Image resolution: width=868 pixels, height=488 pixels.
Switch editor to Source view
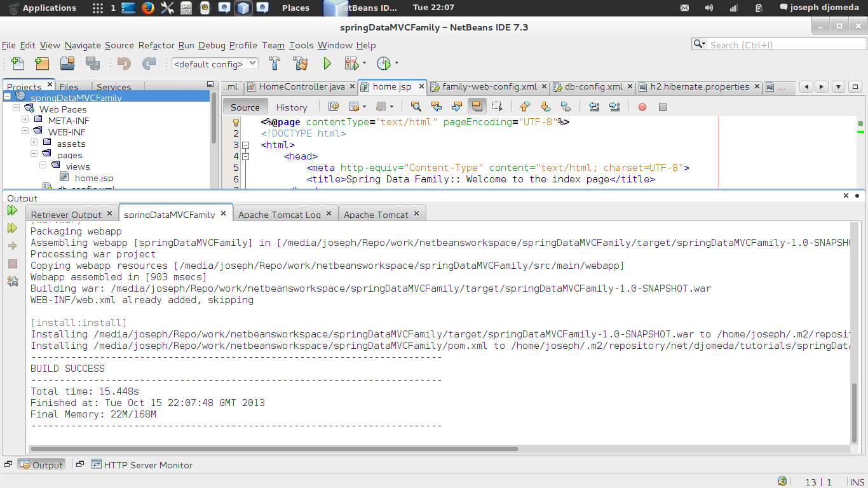[245, 107]
